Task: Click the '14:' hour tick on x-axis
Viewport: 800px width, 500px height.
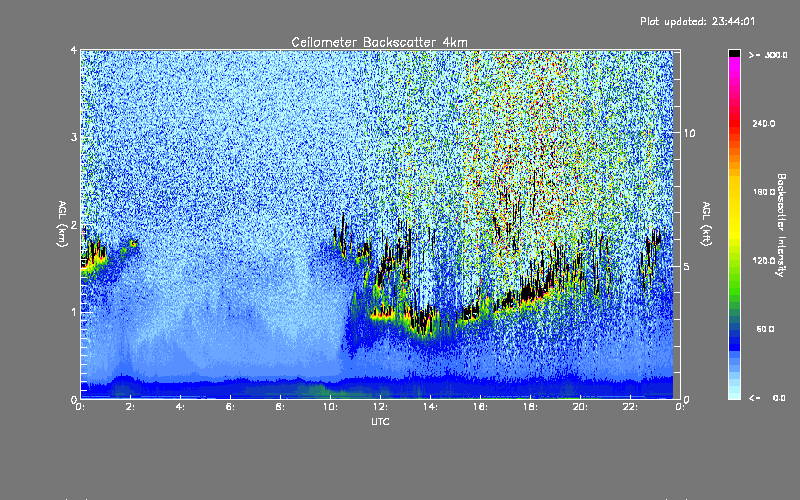Action: point(430,407)
